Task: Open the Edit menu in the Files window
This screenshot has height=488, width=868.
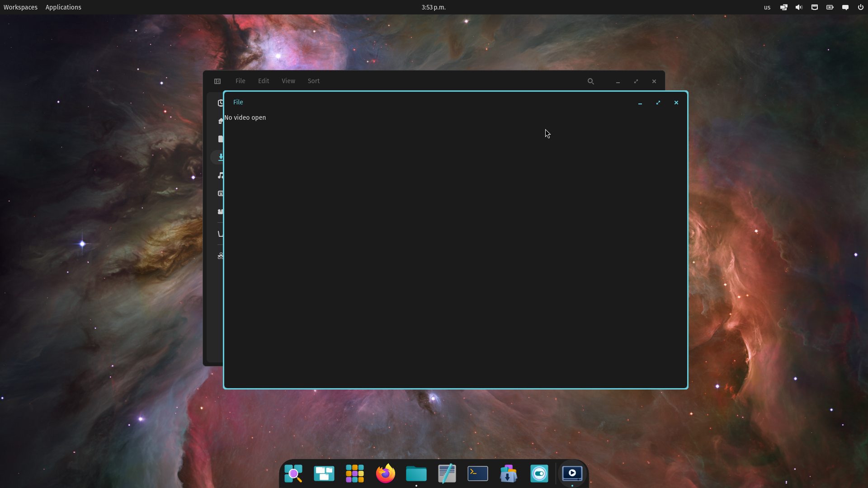Action: pyautogui.click(x=264, y=81)
